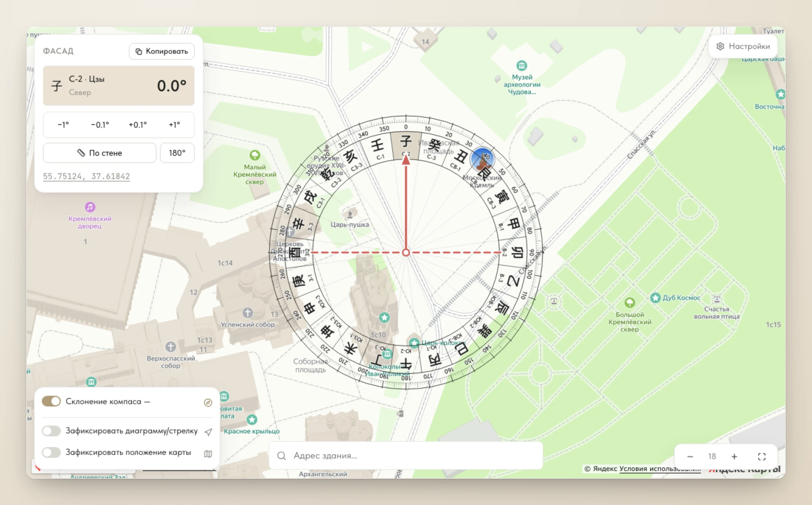This screenshot has width=812, height=505.
Task: Click the Север label in facade card
Action: [x=80, y=93]
